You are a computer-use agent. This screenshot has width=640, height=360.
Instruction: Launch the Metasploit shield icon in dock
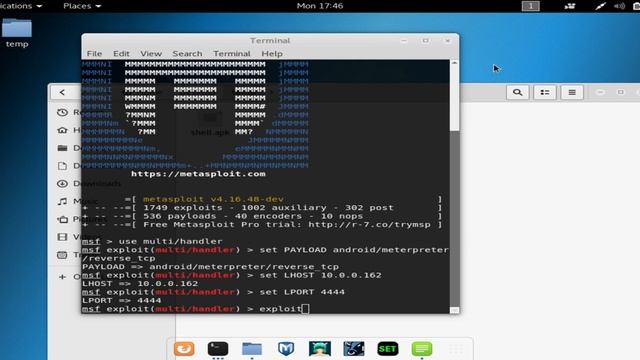click(286, 349)
